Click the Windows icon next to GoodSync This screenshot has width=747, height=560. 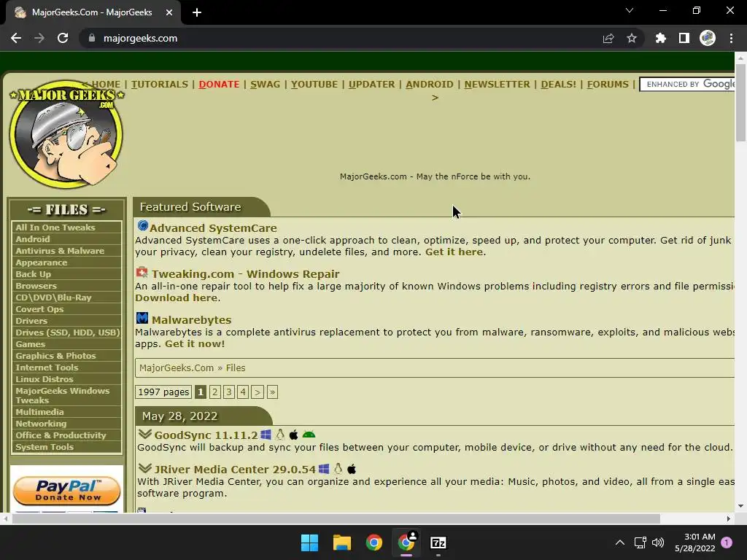pyautogui.click(x=266, y=435)
